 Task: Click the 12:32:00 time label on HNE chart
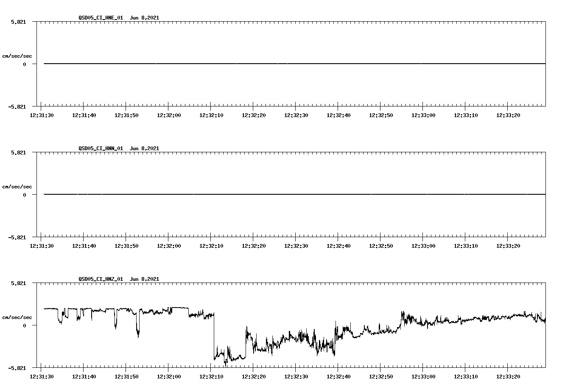coord(169,115)
